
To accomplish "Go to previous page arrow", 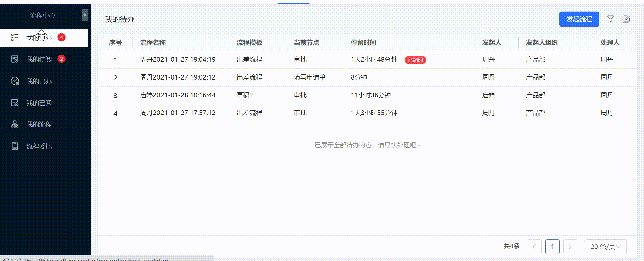I will tap(534, 247).
